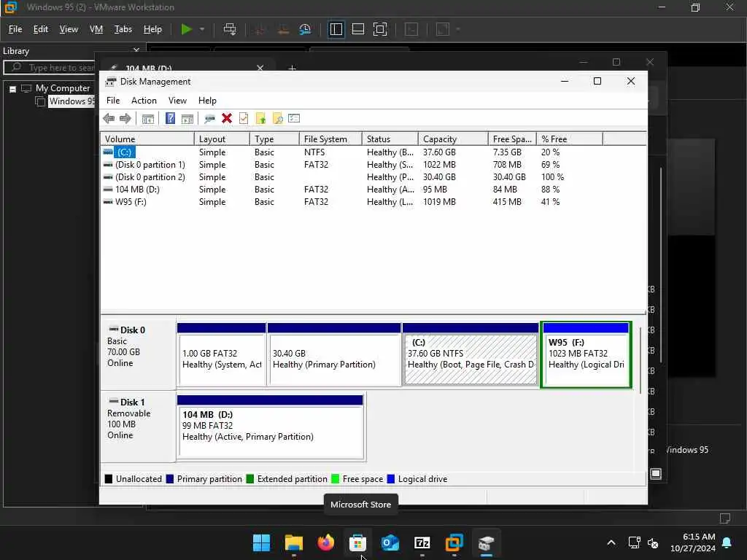Click the Show/Hide Console Tree toolbar icon
The image size is (747, 560).
(x=147, y=119)
